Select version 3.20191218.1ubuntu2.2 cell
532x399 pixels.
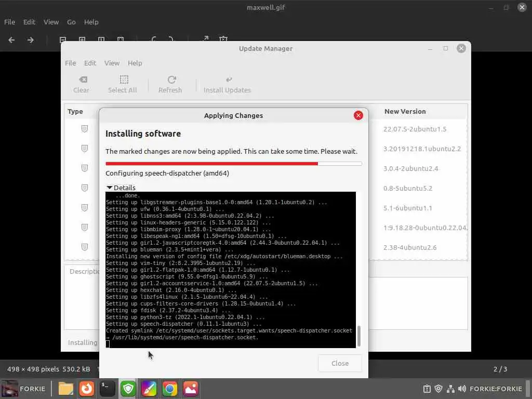tap(422, 149)
